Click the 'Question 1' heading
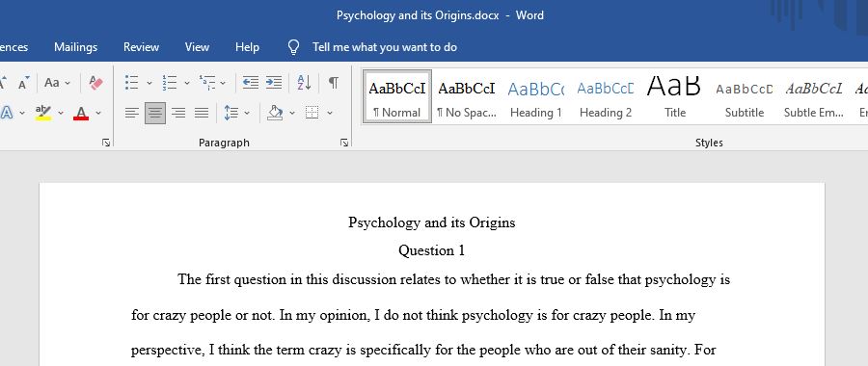The height and width of the screenshot is (366, 868). [x=432, y=250]
